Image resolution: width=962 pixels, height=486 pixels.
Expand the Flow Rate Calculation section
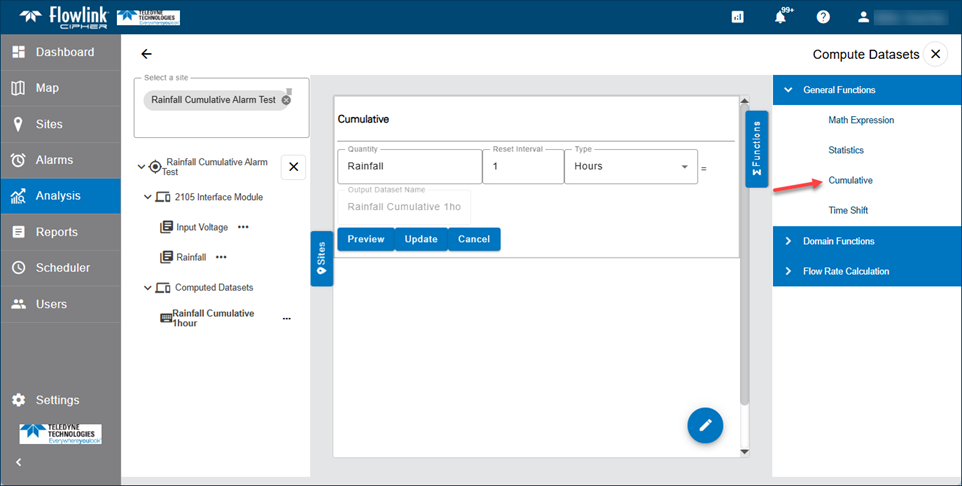[x=788, y=271]
